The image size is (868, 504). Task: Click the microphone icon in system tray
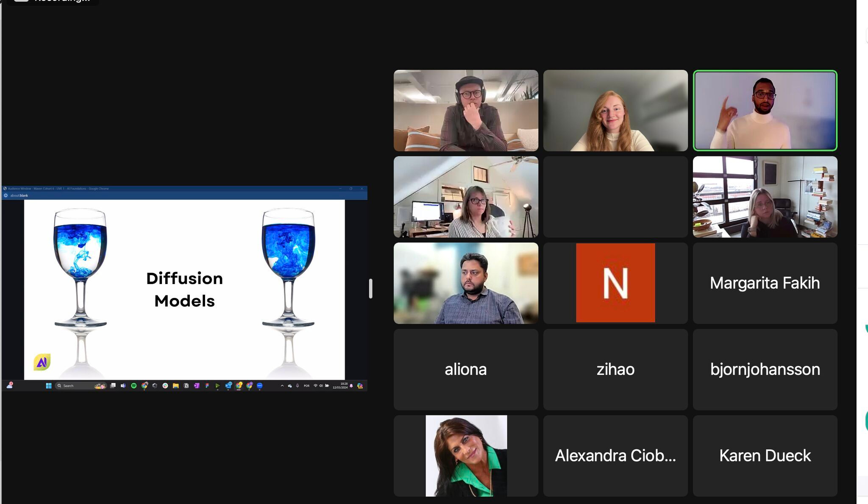[x=298, y=386]
